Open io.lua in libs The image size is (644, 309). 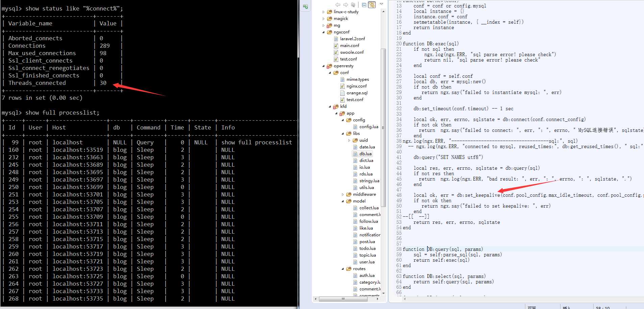[x=365, y=167]
